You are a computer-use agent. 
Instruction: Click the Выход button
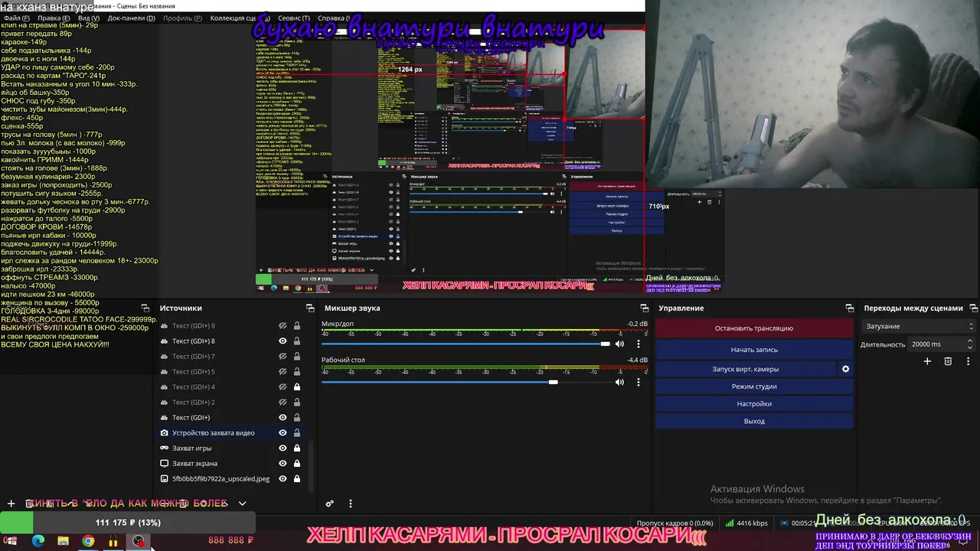[x=754, y=422]
